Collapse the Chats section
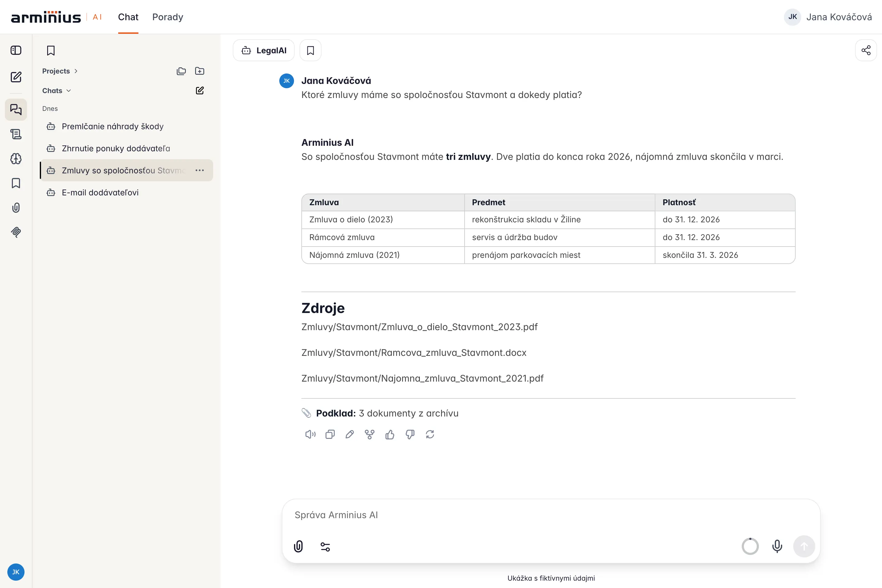 57,90
